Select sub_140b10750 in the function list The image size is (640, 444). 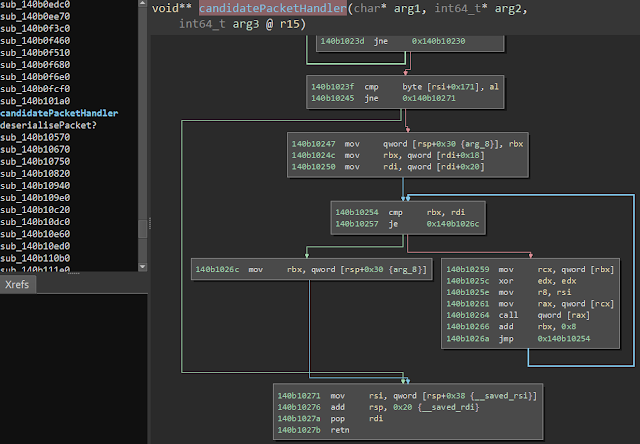click(35, 162)
